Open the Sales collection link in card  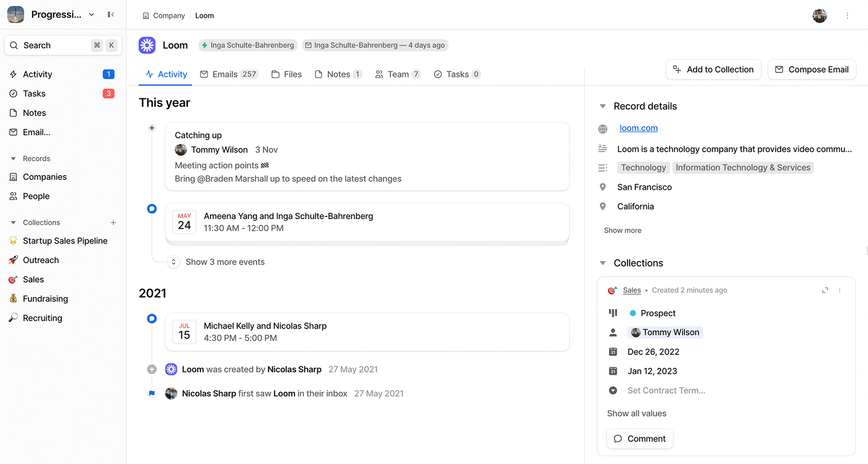pos(632,290)
